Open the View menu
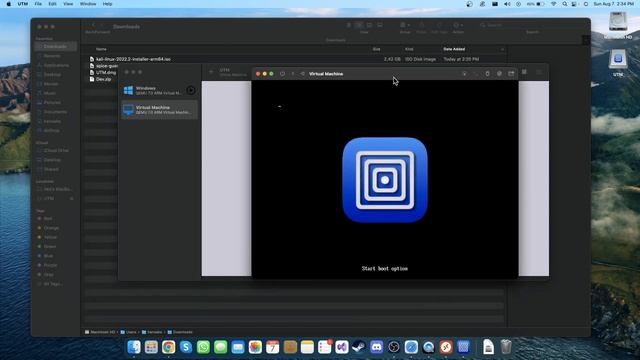 click(68, 4)
